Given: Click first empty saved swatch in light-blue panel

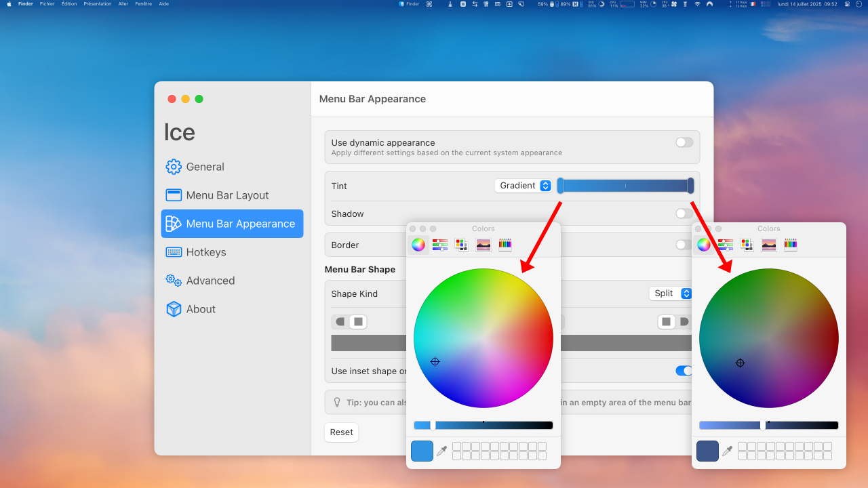Looking at the screenshot, I should [x=456, y=446].
